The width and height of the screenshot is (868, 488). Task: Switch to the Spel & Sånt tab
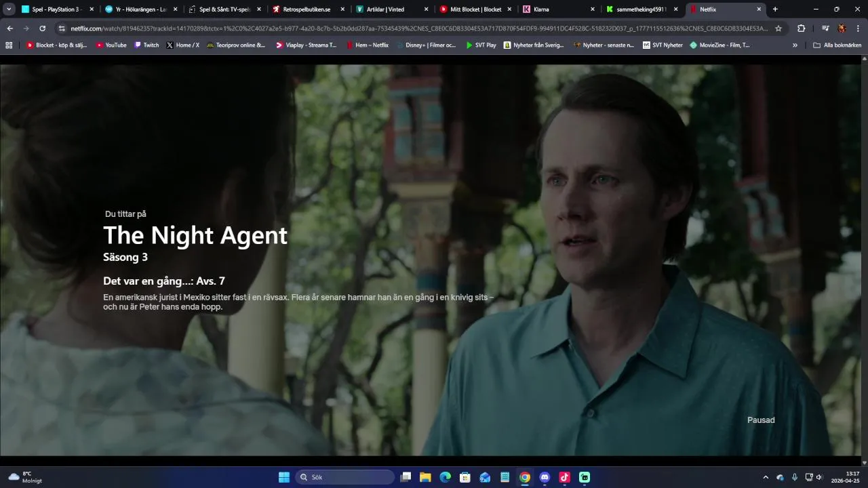click(224, 9)
